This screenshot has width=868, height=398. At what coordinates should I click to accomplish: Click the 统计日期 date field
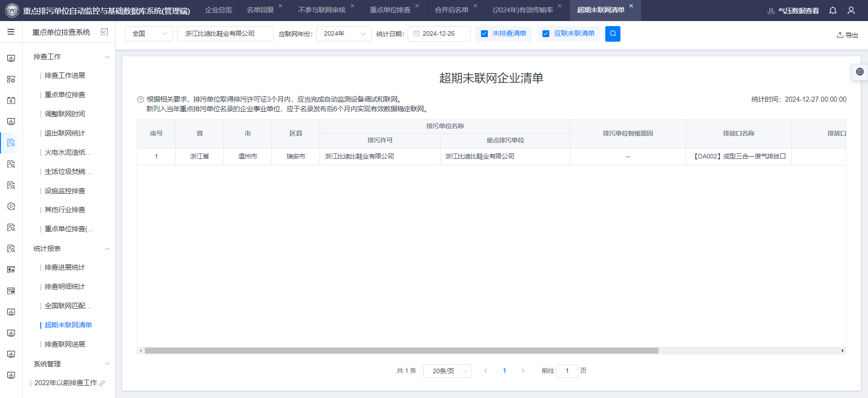tap(439, 33)
